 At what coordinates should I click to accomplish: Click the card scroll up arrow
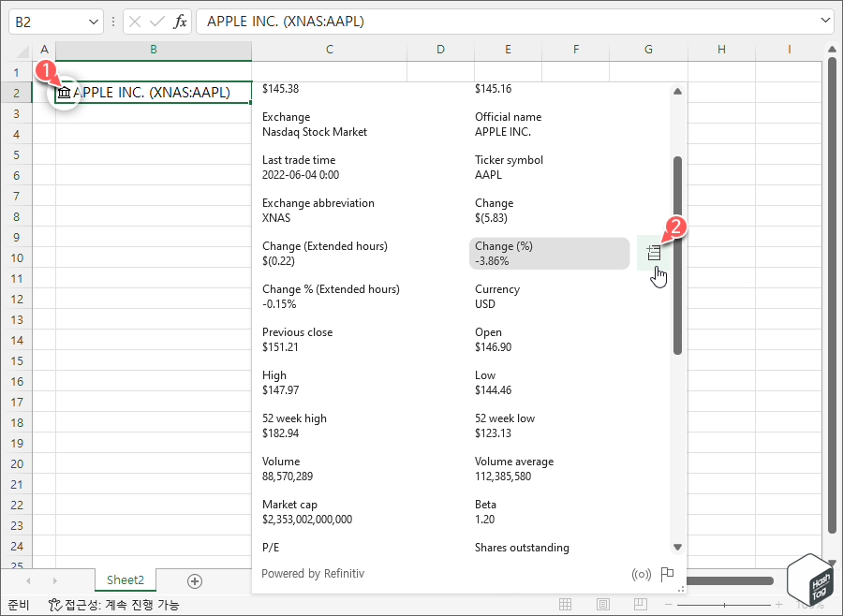coord(677,92)
